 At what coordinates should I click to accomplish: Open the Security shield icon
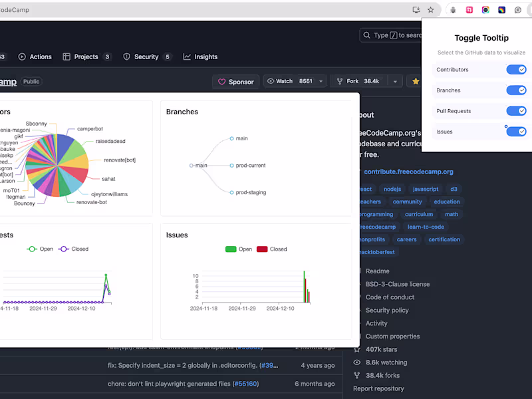click(x=126, y=57)
